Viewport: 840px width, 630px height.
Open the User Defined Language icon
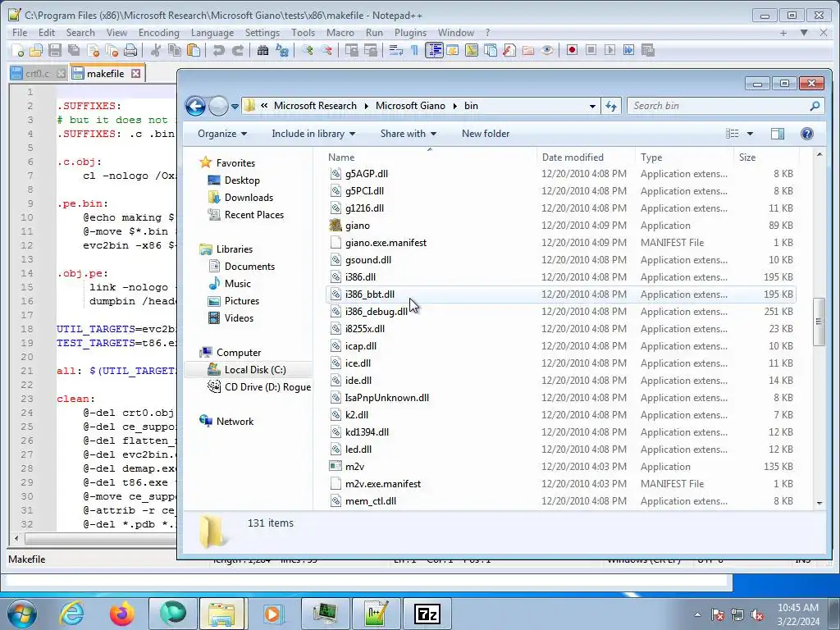point(453,50)
